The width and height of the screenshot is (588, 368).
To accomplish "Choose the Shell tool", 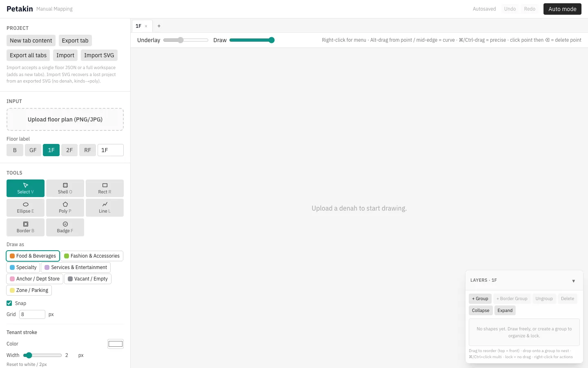I will pyautogui.click(x=65, y=188).
